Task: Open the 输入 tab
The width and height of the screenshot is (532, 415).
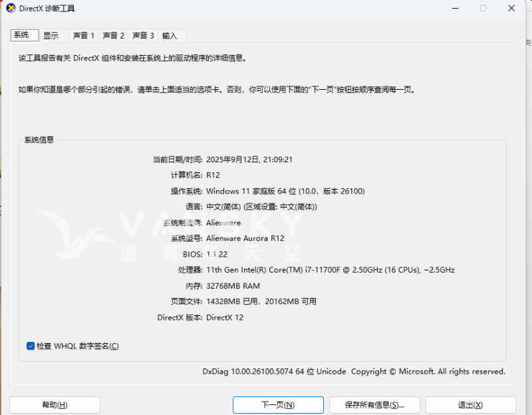Action: 170,35
